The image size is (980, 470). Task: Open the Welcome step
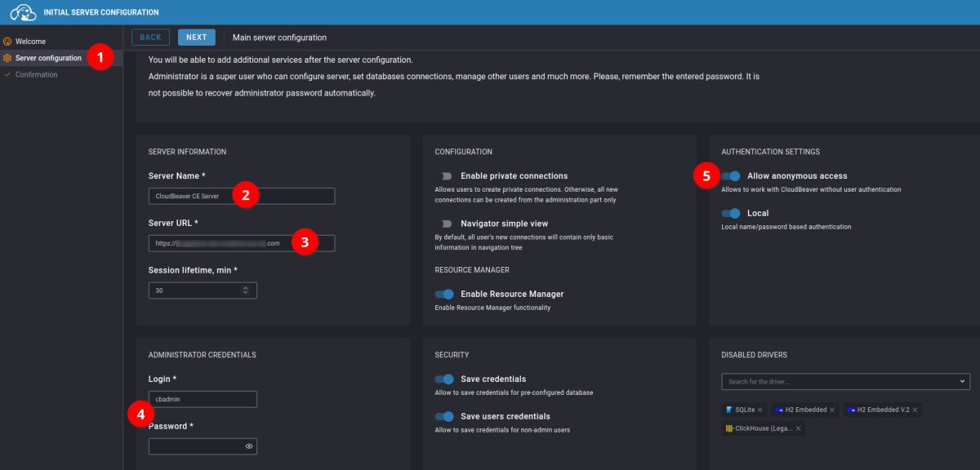click(61, 42)
